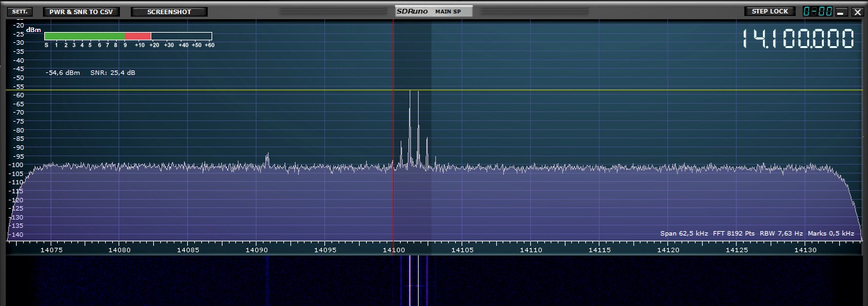
Task: Click the SDRuno MAIN SP title label
Action: [x=434, y=12]
